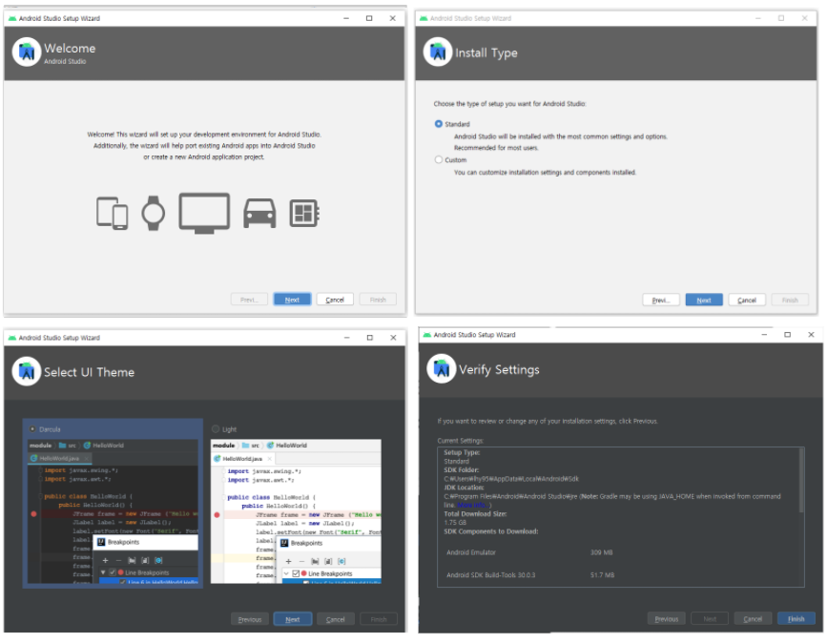
Task: Click the Android Things board icon
Action: click(x=304, y=214)
